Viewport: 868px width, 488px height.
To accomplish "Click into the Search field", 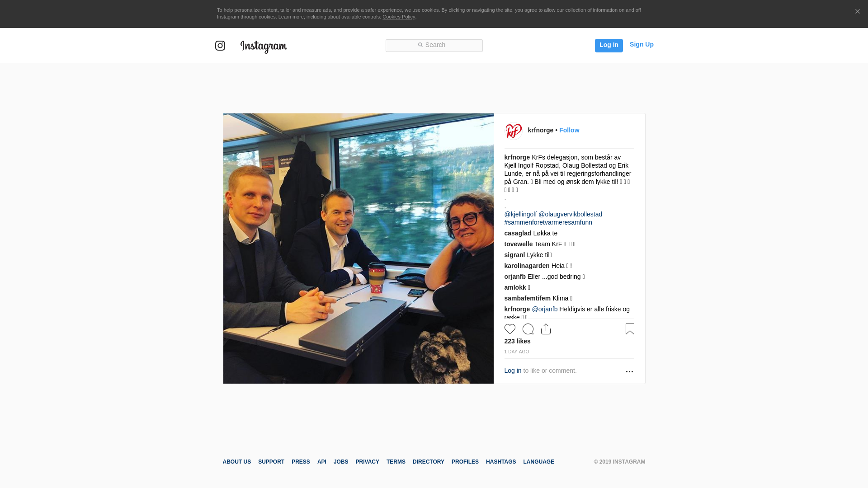I will tap(434, 46).
